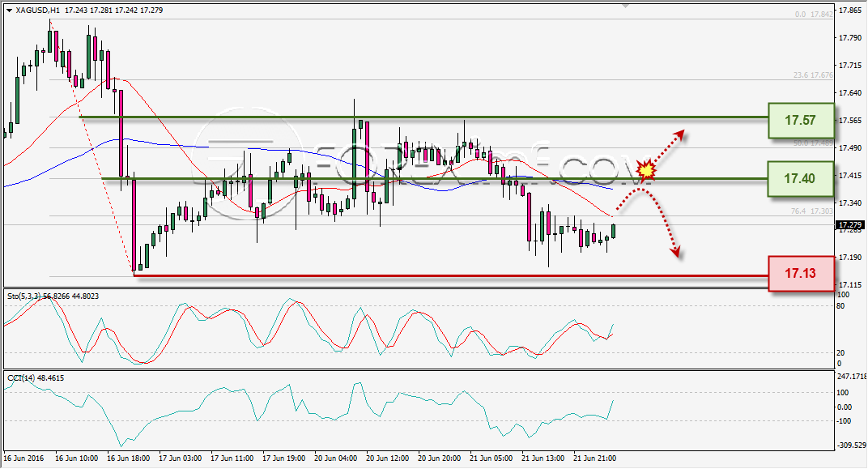Click price axis label 17.490
The height and width of the screenshot is (469, 868).
(x=850, y=148)
